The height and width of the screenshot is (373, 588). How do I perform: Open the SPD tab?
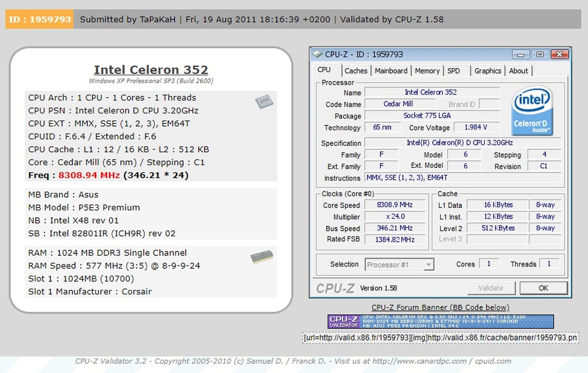click(x=454, y=71)
